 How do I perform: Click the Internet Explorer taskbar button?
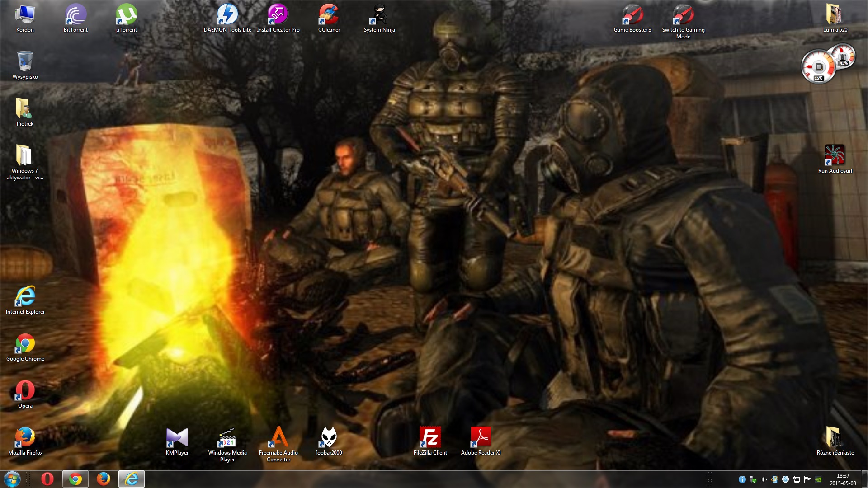coord(132,479)
